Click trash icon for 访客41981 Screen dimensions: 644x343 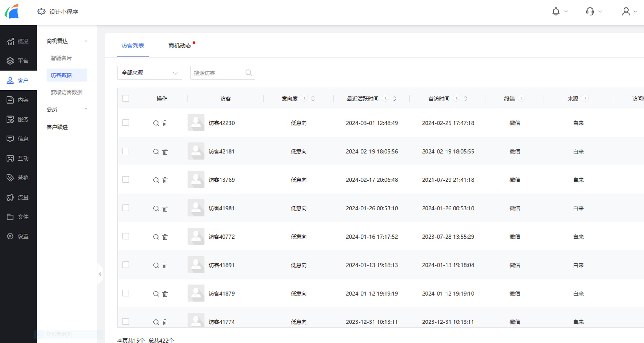(x=165, y=209)
